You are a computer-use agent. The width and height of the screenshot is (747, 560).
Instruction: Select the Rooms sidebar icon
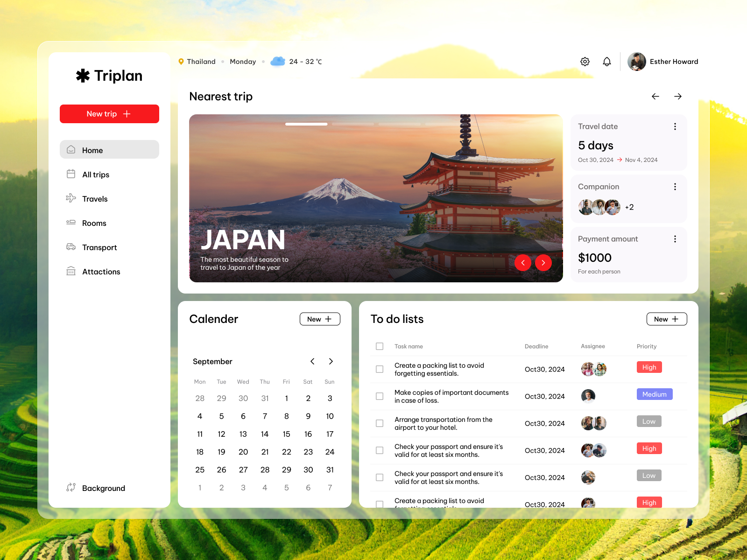tap(71, 223)
